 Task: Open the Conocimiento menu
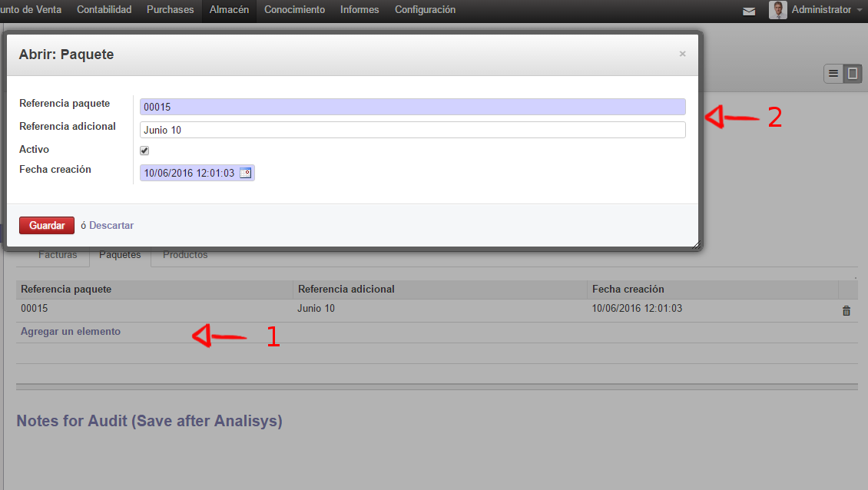pos(294,10)
